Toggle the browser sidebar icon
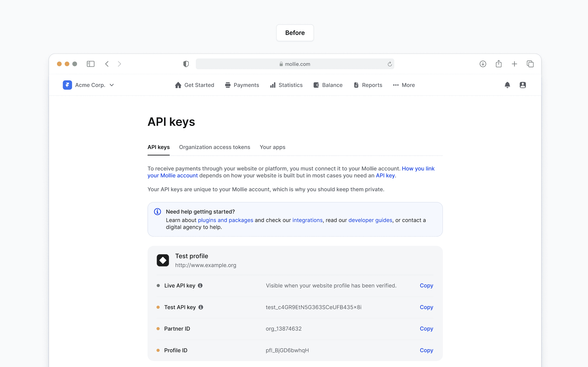Screen dimensions: 588x367 pyautogui.click(x=90, y=64)
